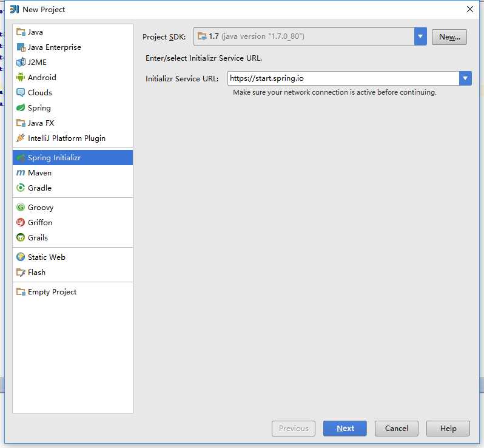Select Java Enterprise in the list

[73, 47]
